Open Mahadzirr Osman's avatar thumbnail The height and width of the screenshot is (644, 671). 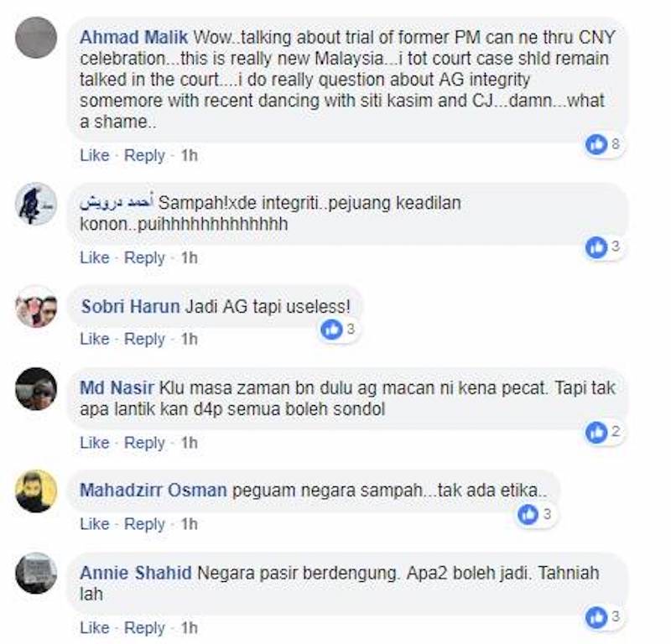click(x=36, y=491)
